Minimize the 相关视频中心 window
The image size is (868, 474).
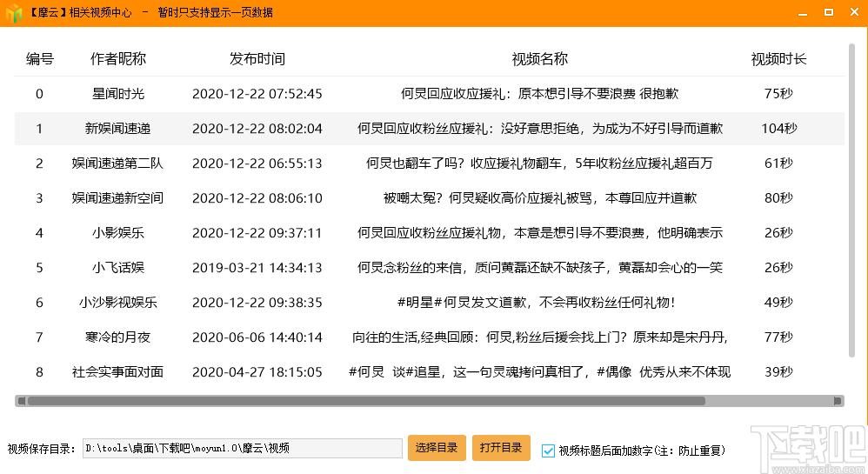point(803,13)
